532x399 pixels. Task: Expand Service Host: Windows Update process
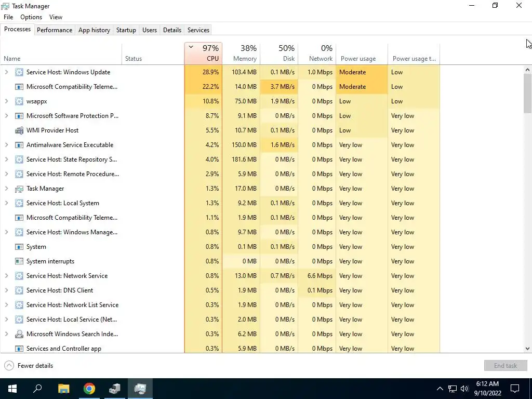(x=6, y=72)
